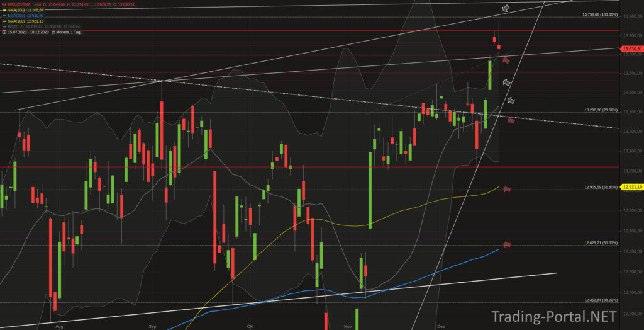
Task: Click the Sep label on the time axis
Action: pyautogui.click(x=152, y=326)
